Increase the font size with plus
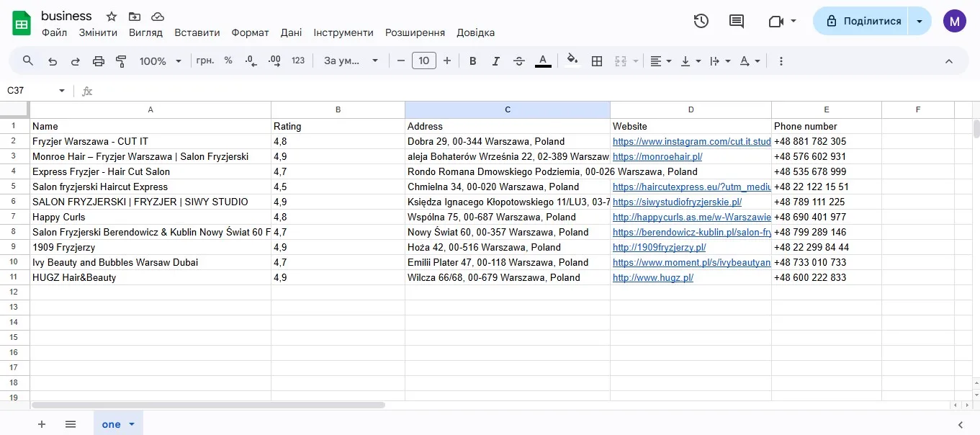The height and width of the screenshot is (435, 980). (447, 61)
